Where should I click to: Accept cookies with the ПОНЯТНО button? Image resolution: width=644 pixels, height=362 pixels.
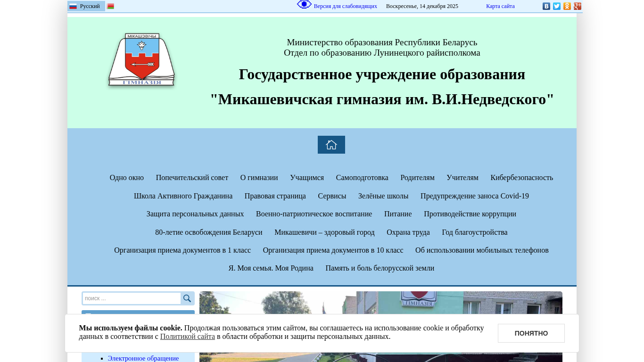click(x=531, y=333)
